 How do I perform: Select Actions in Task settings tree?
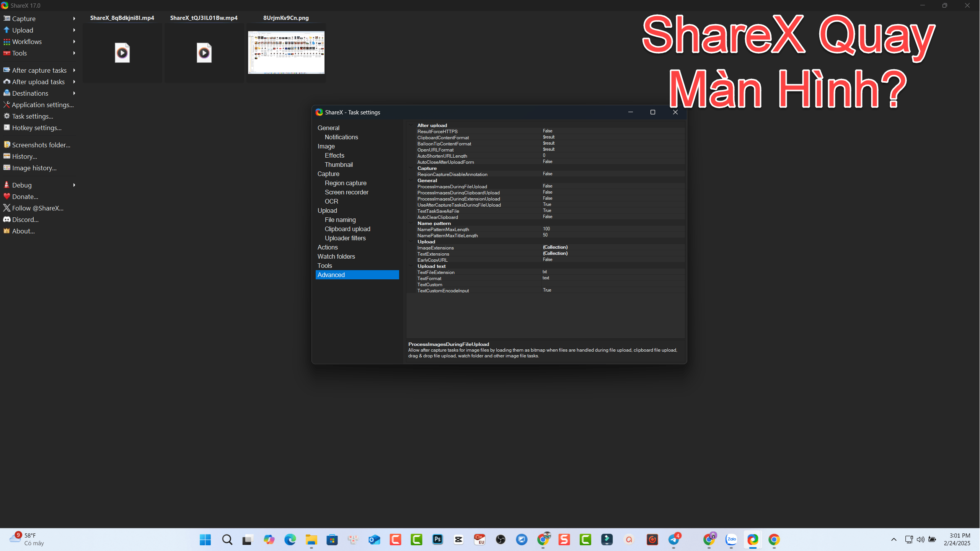tap(328, 247)
